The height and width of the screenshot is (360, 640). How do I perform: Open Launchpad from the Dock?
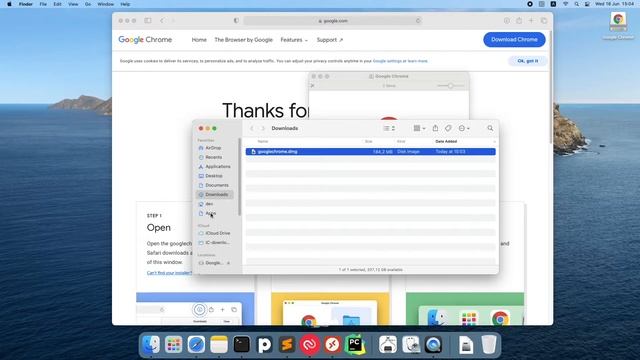click(173, 345)
